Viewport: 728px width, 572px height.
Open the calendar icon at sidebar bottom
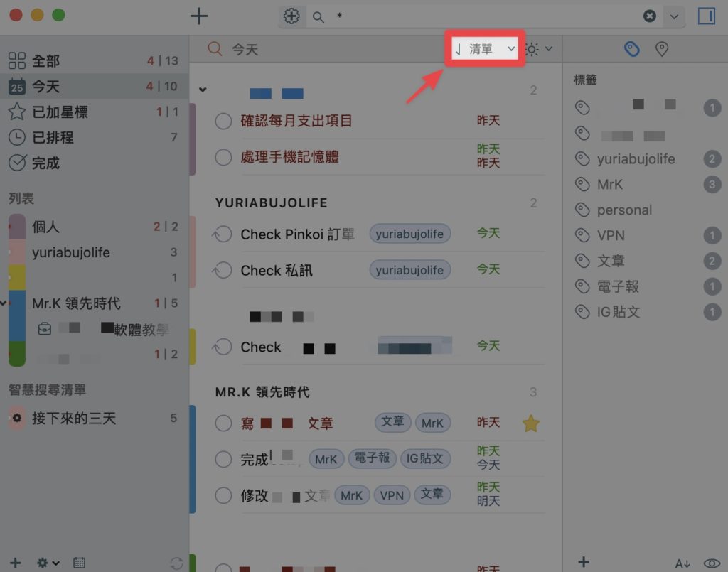pos(80,563)
